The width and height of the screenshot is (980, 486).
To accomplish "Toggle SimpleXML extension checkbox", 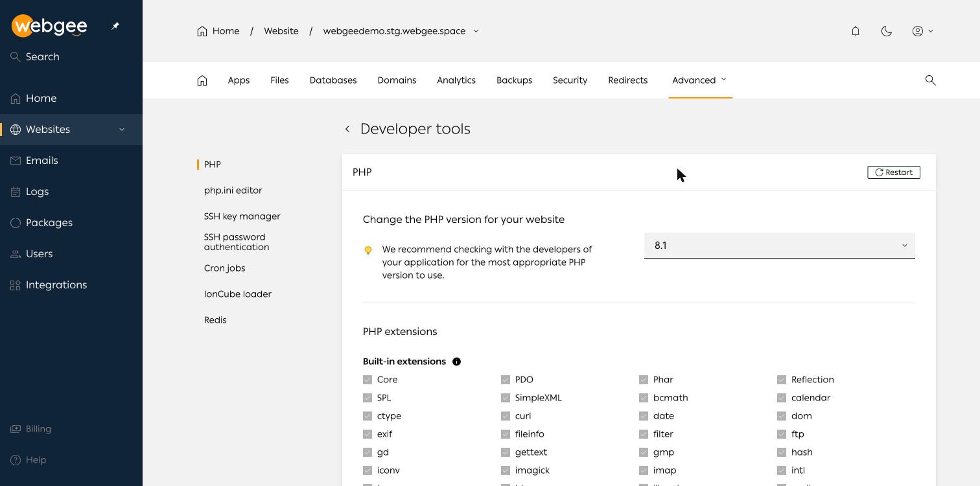I will coord(506,398).
